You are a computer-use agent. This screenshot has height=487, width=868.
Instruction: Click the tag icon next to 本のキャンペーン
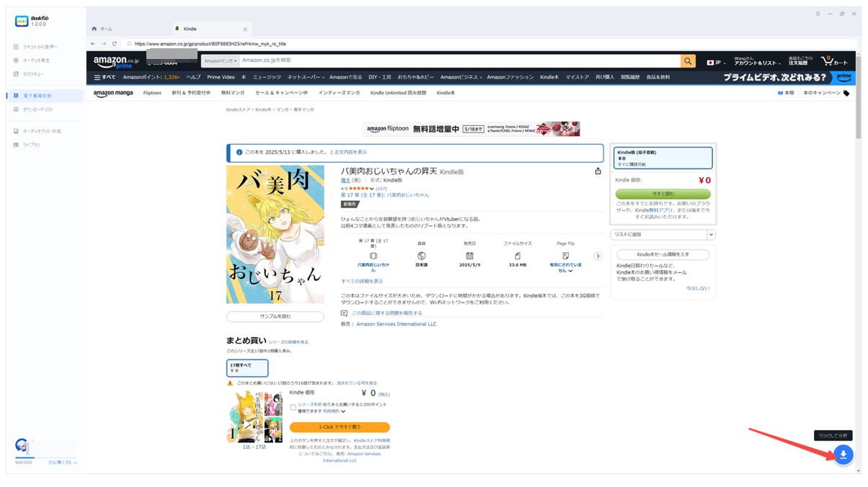pos(846,93)
